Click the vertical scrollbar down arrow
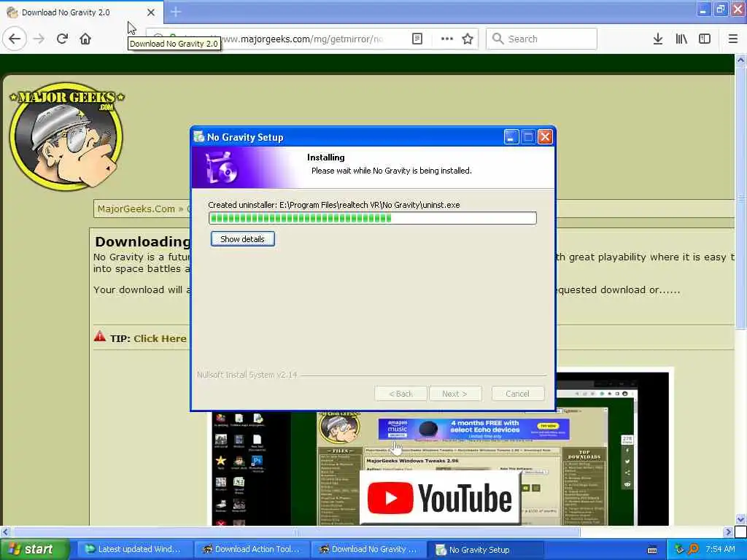 [740, 519]
